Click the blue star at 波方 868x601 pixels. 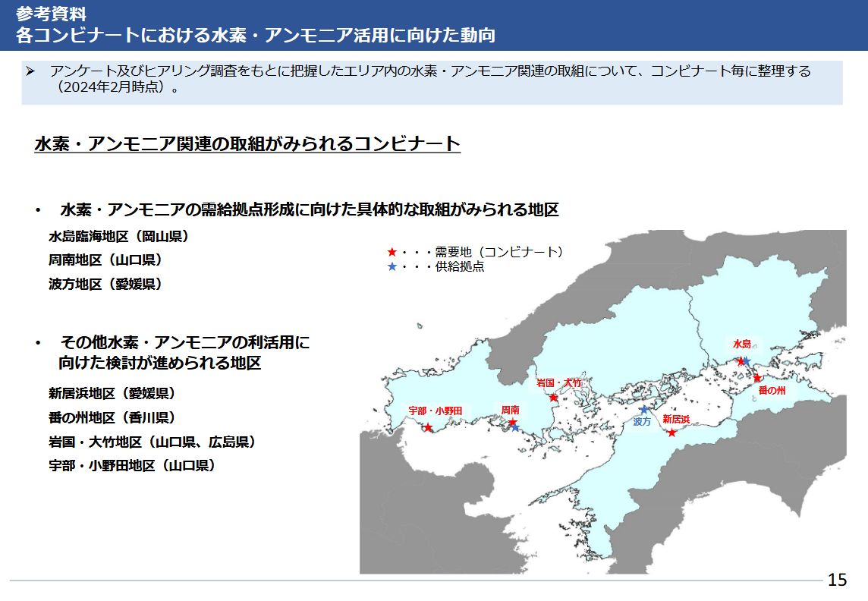click(x=644, y=410)
